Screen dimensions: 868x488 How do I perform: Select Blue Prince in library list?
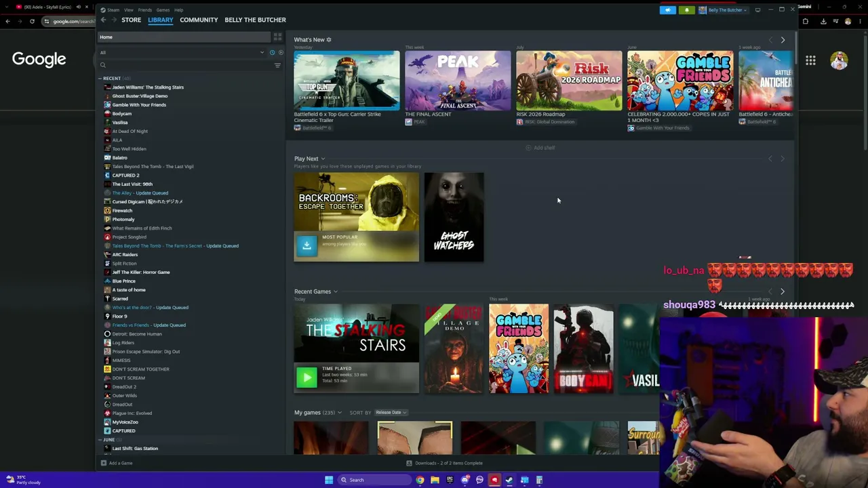pyautogui.click(x=123, y=281)
